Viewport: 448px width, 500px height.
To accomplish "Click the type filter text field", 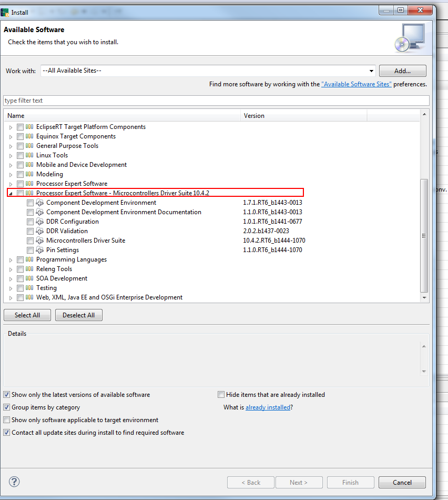I will pos(216,101).
